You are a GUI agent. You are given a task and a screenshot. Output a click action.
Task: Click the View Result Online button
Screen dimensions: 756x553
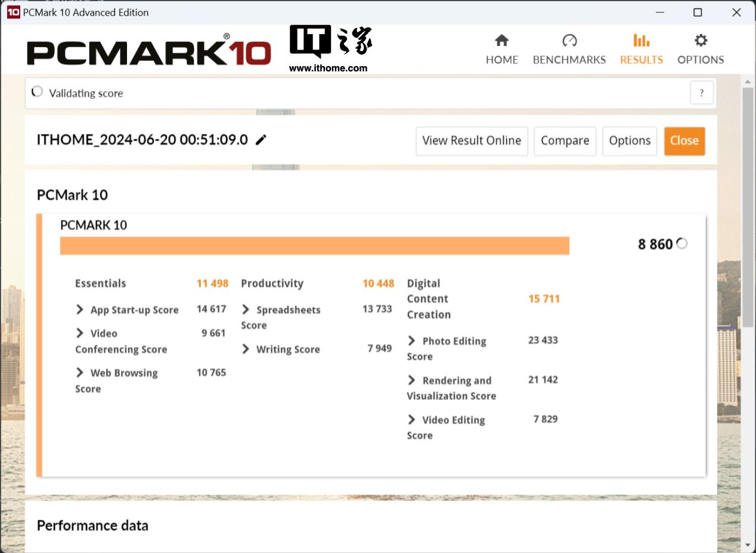coord(472,141)
